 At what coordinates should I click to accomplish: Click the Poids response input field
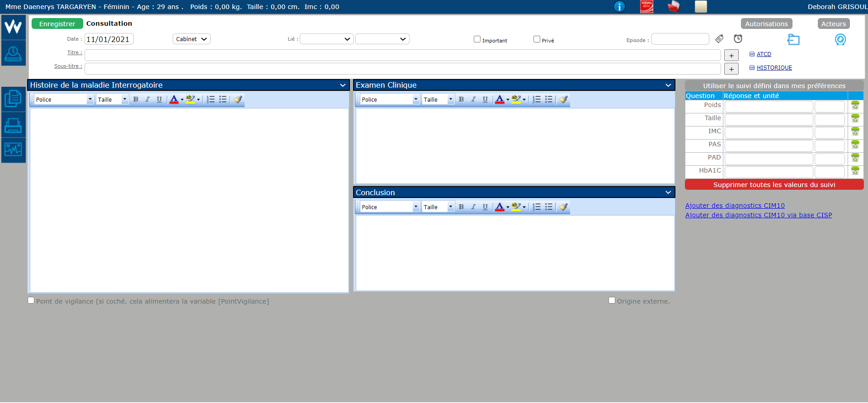point(769,107)
